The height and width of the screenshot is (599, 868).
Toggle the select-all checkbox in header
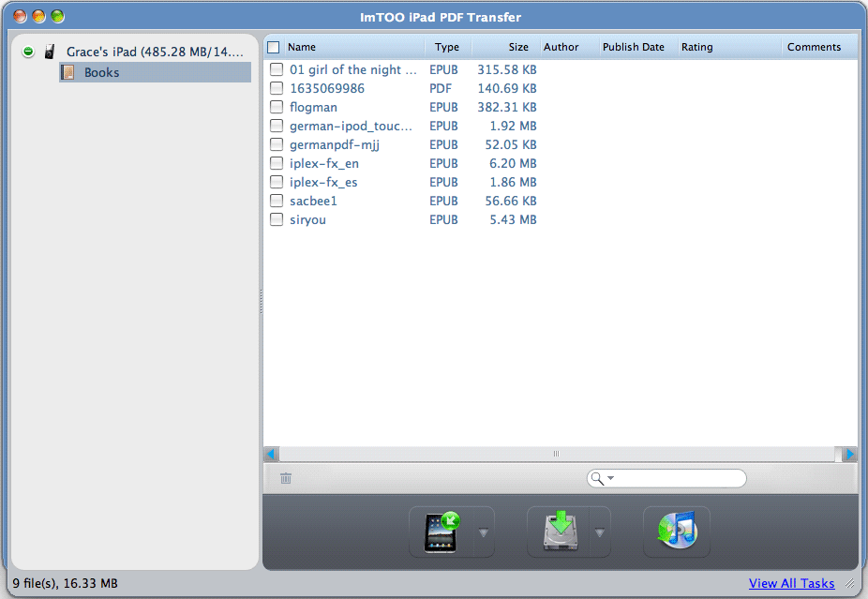coord(274,47)
